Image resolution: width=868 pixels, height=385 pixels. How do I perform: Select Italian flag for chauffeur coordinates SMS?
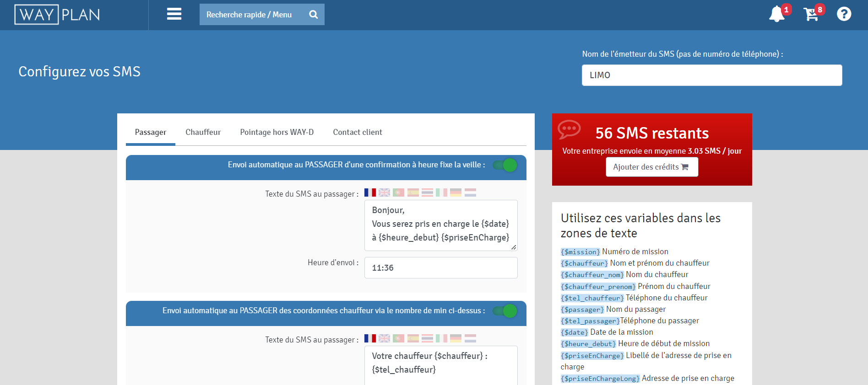[441, 338]
